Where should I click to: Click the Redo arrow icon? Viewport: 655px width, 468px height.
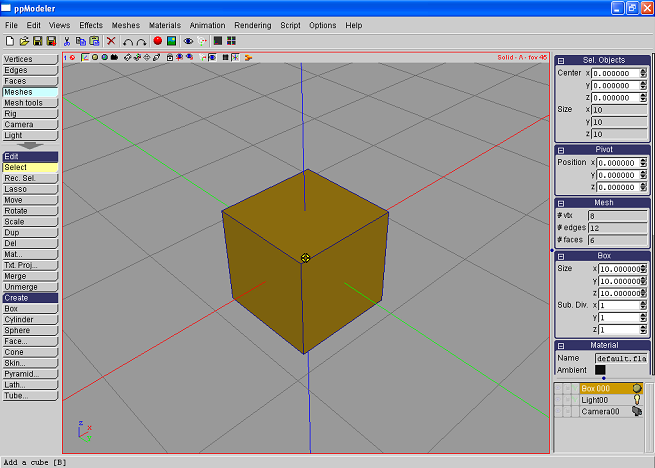pyautogui.click(x=142, y=41)
